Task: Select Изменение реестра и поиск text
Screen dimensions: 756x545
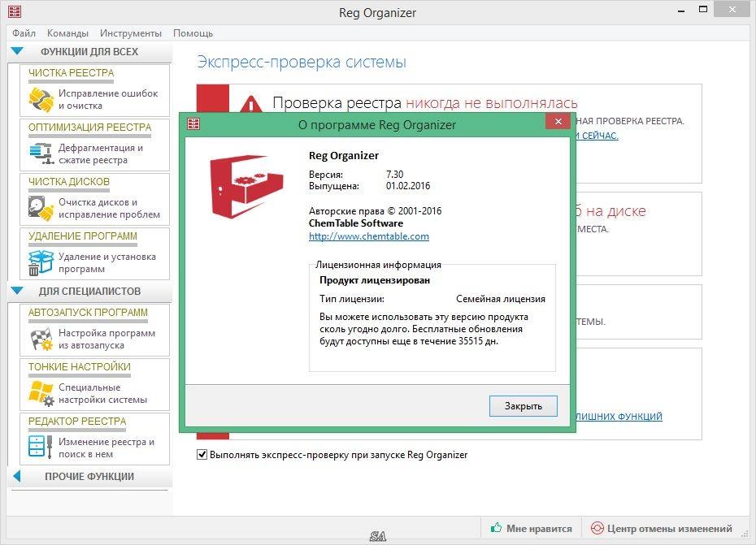Action: 106,448
